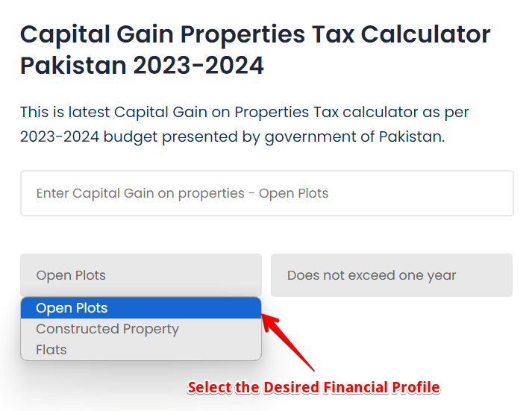This screenshot has width=532, height=411.
Task: Choose Constructed Property from the list
Action: coord(107,329)
